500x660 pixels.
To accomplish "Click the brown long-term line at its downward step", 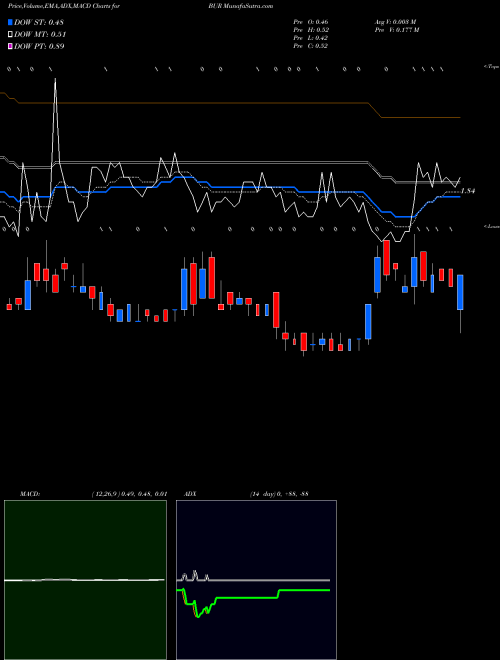I will point(375,110).
